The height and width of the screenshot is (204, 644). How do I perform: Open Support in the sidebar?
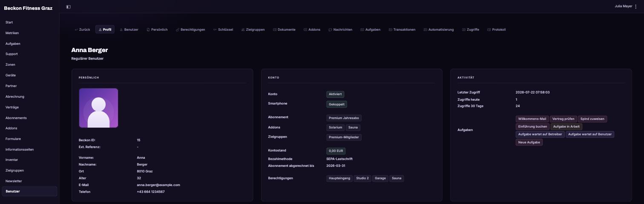(x=29, y=54)
